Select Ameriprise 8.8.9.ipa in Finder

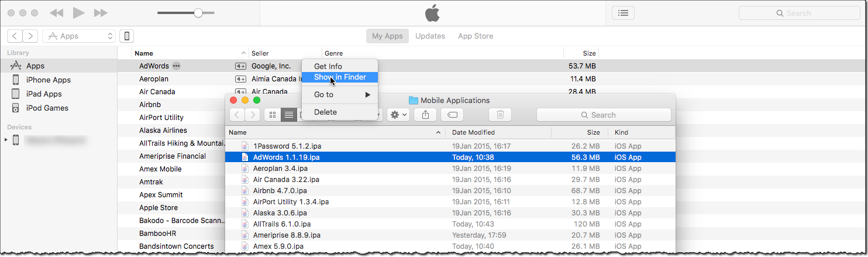click(x=450, y=235)
